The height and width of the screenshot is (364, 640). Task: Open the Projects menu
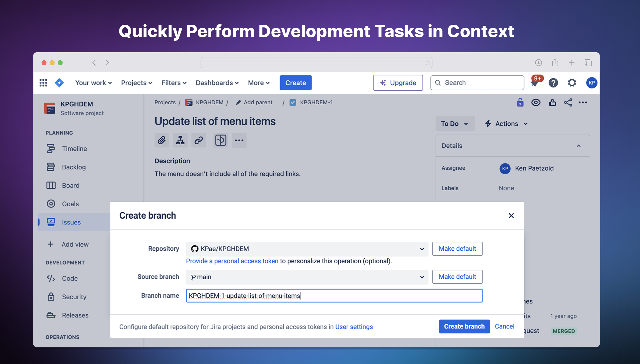coord(137,83)
